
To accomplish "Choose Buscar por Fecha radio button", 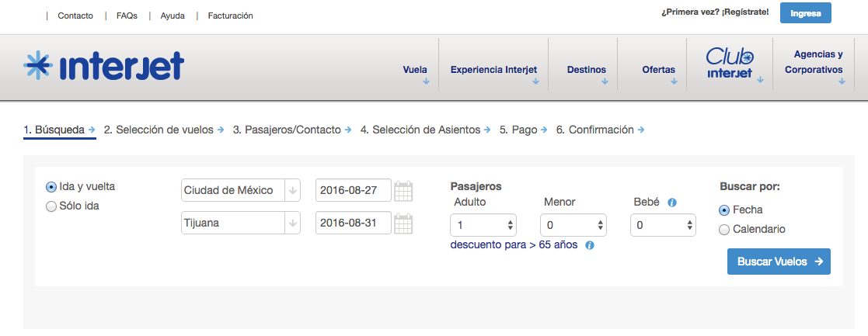I will 724,210.
